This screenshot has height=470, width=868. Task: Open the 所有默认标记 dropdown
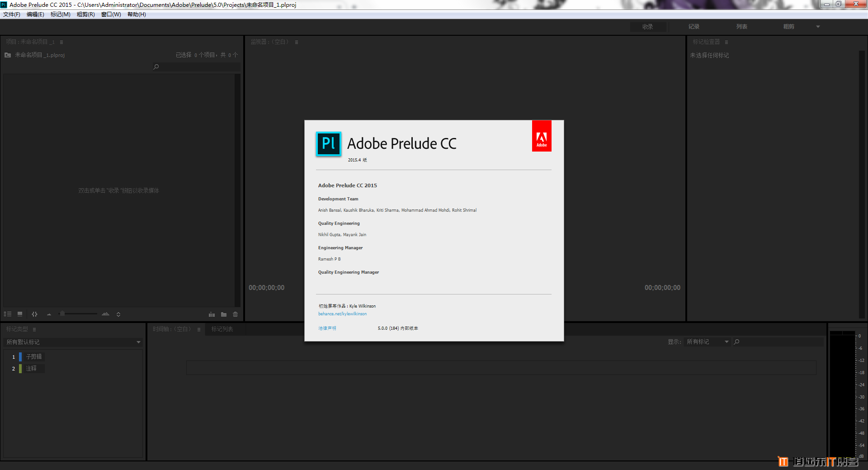73,342
